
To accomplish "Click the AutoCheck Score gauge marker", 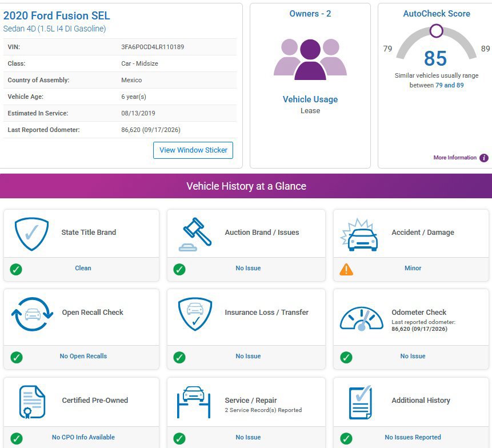I will tap(437, 31).
